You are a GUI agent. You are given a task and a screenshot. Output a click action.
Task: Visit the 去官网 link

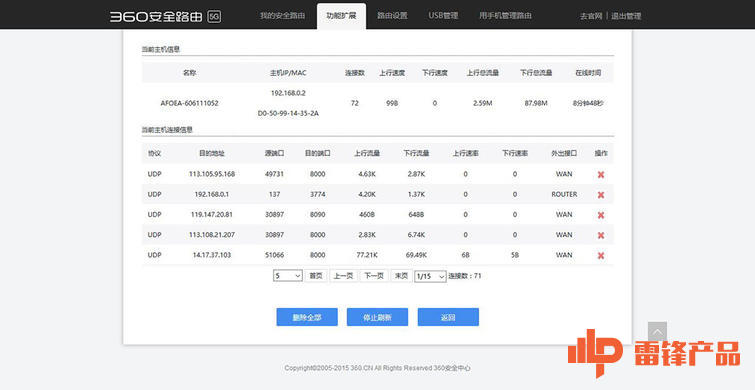click(x=591, y=16)
